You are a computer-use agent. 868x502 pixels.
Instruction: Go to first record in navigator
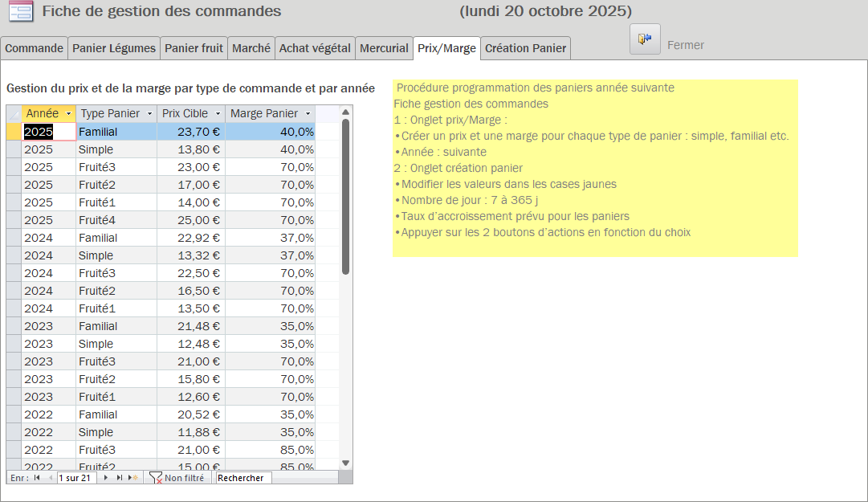37,478
